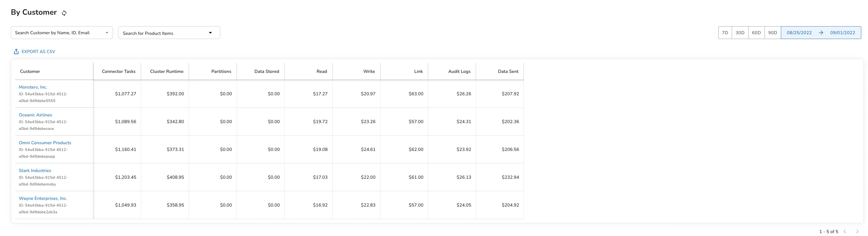Image resolution: width=868 pixels, height=236 pixels.
Task: Choose the 90D time range
Action: coord(773,33)
